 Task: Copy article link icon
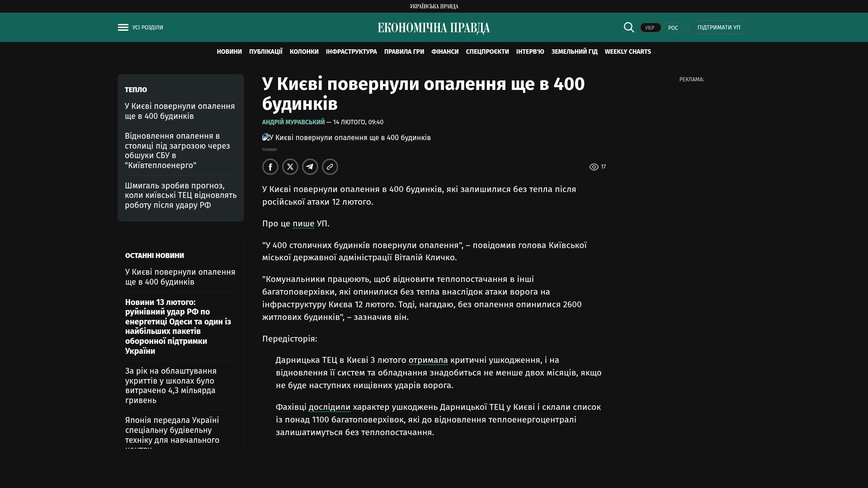[x=330, y=167]
